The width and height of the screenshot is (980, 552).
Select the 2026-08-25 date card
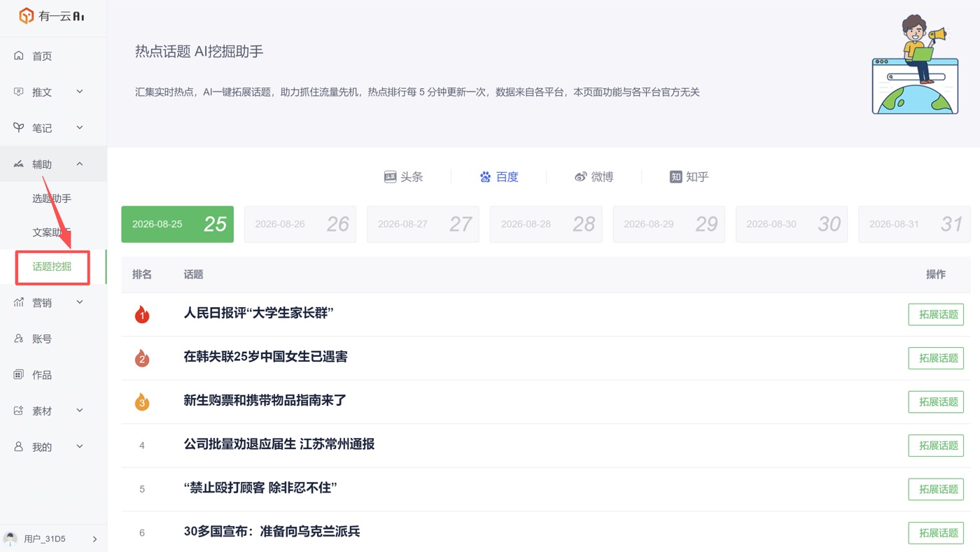pos(177,225)
